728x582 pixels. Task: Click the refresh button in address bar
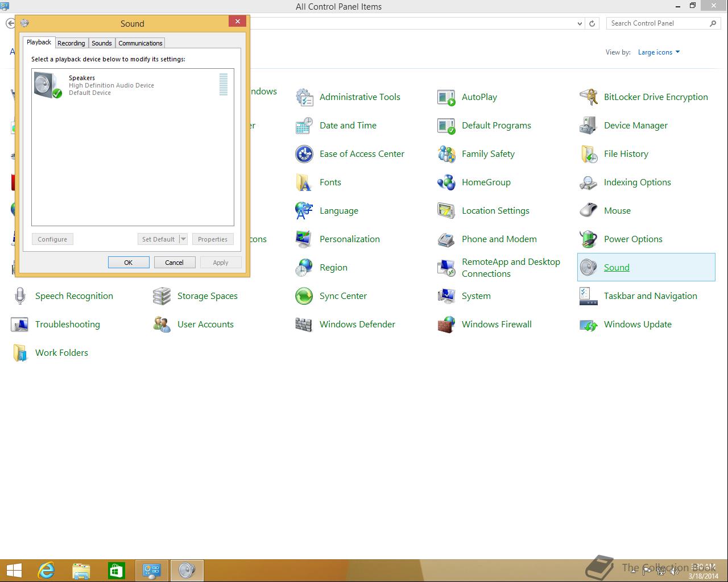(x=592, y=23)
